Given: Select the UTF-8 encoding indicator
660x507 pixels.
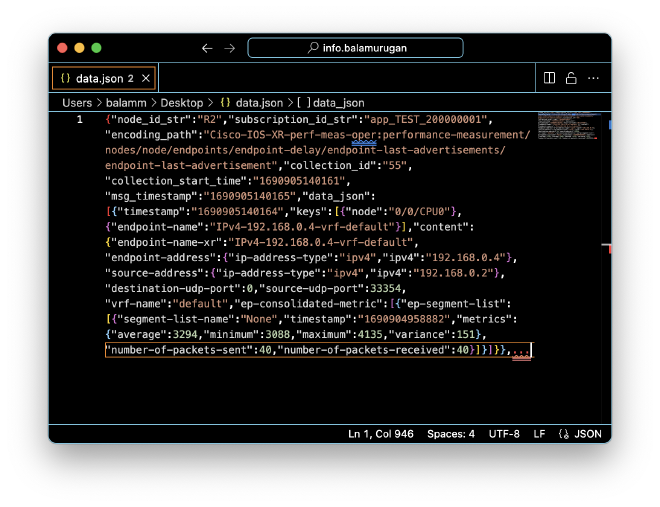Looking at the screenshot, I should pyautogui.click(x=504, y=434).
